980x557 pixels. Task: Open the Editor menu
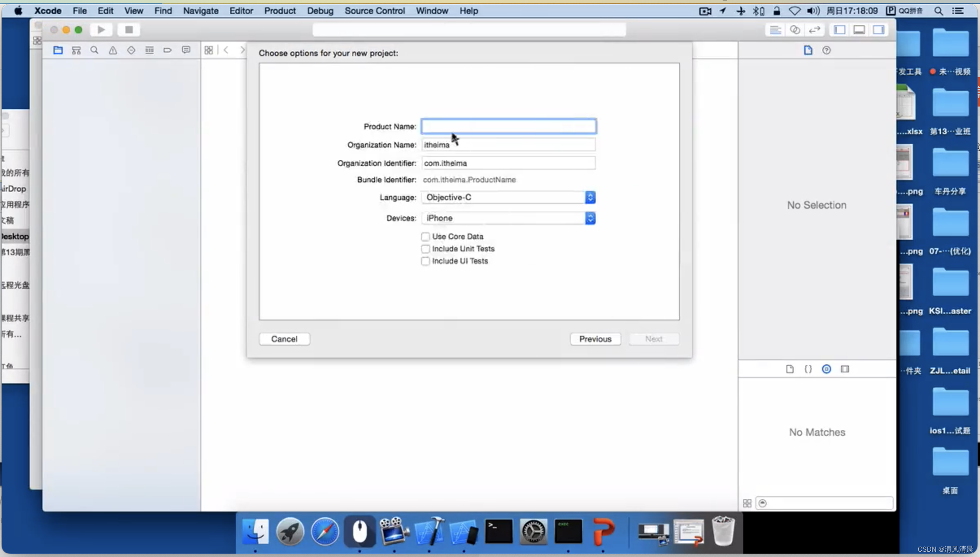pos(241,11)
